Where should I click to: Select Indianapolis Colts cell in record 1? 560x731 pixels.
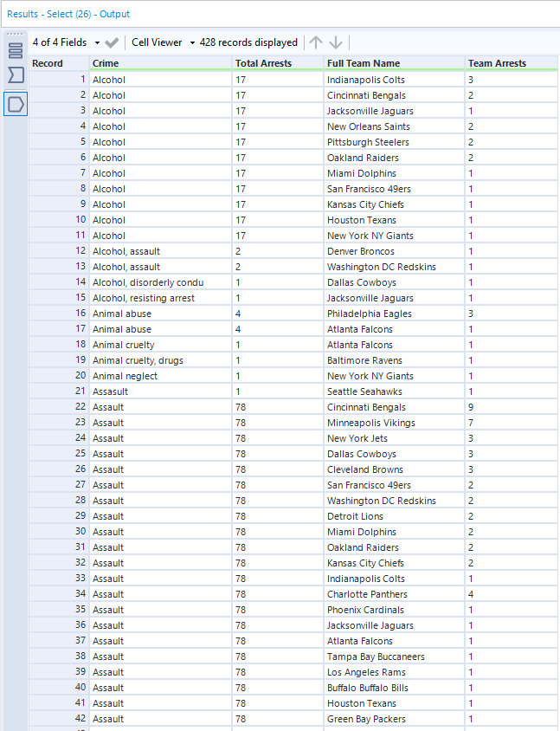394,80
